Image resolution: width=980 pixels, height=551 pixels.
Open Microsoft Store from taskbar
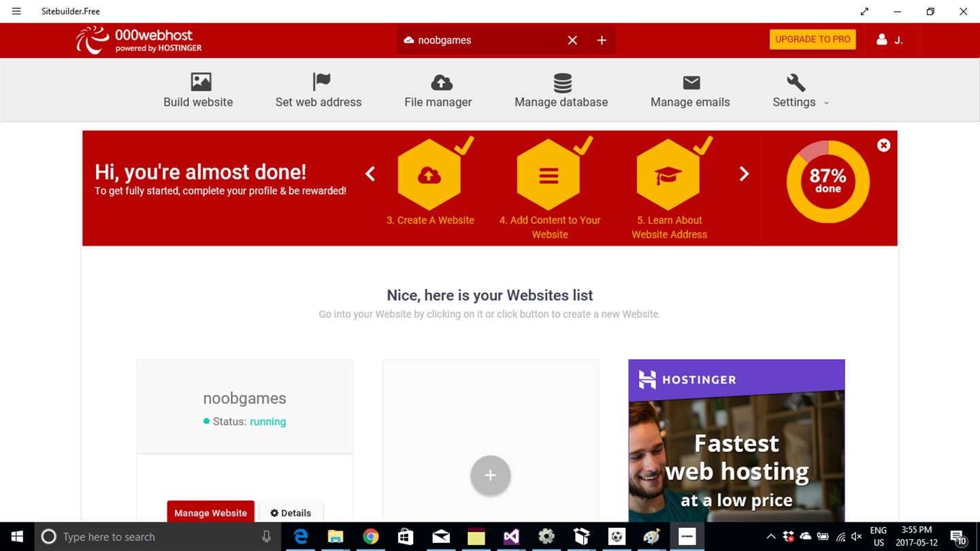coord(406,537)
